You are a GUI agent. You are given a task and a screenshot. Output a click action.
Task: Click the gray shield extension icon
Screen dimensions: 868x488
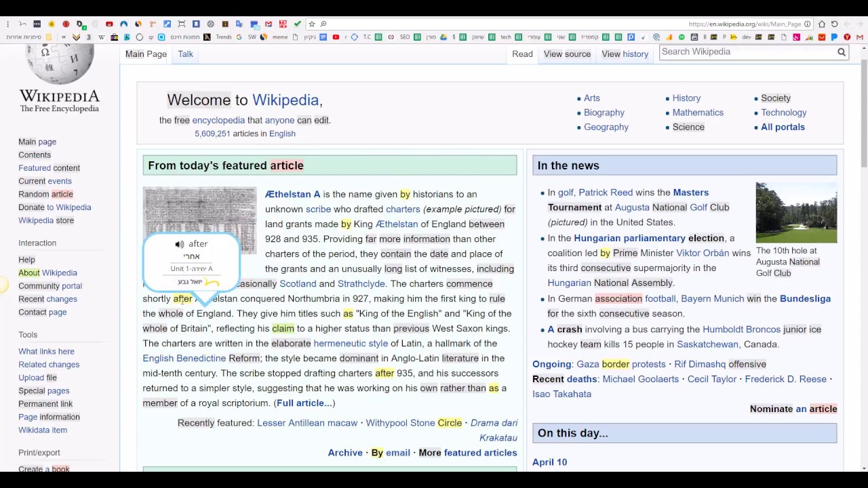pyautogui.click(x=95, y=24)
